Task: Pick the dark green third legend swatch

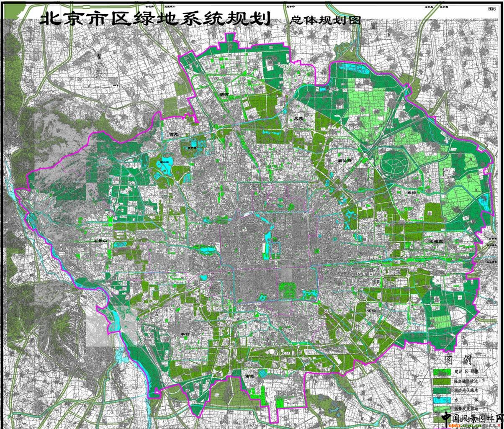Action: 443,390
